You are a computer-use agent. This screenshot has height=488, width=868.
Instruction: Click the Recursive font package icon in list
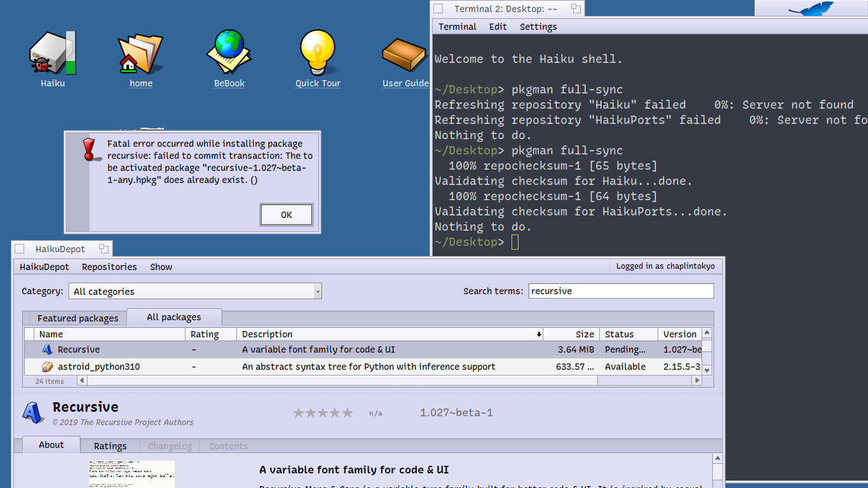point(47,349)
